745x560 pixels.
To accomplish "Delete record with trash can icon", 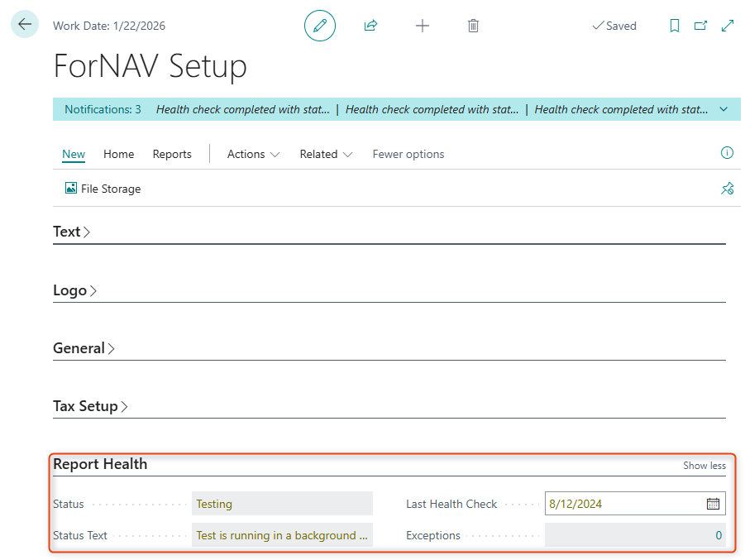I will click(473, 26).
